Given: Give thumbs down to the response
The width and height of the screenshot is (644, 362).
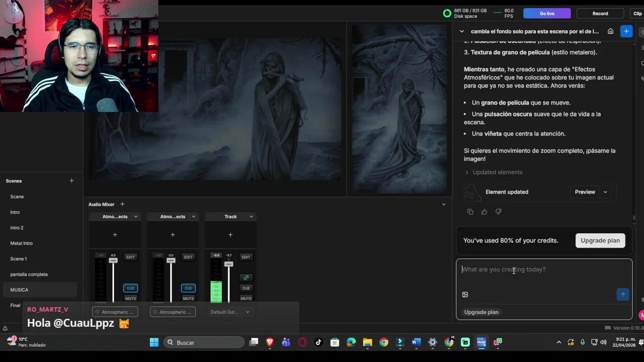Looking at the screenshot, I should pos(498,212).
